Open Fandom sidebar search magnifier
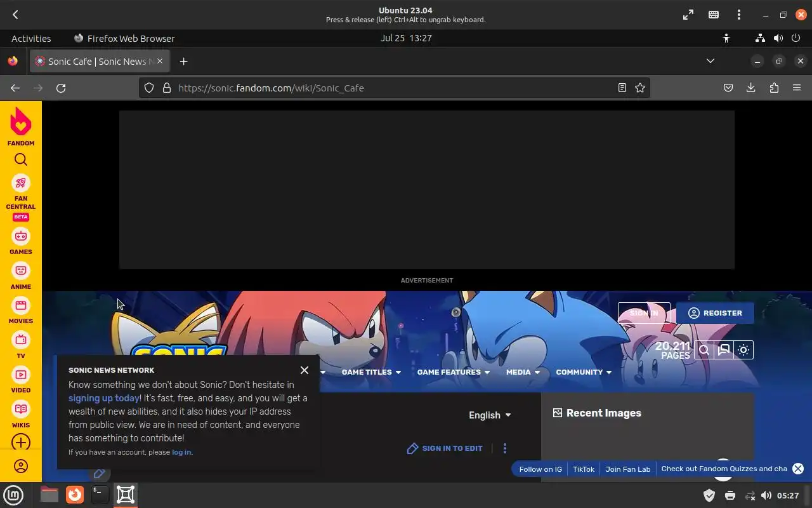812x508 pixels. coord(21,160)
